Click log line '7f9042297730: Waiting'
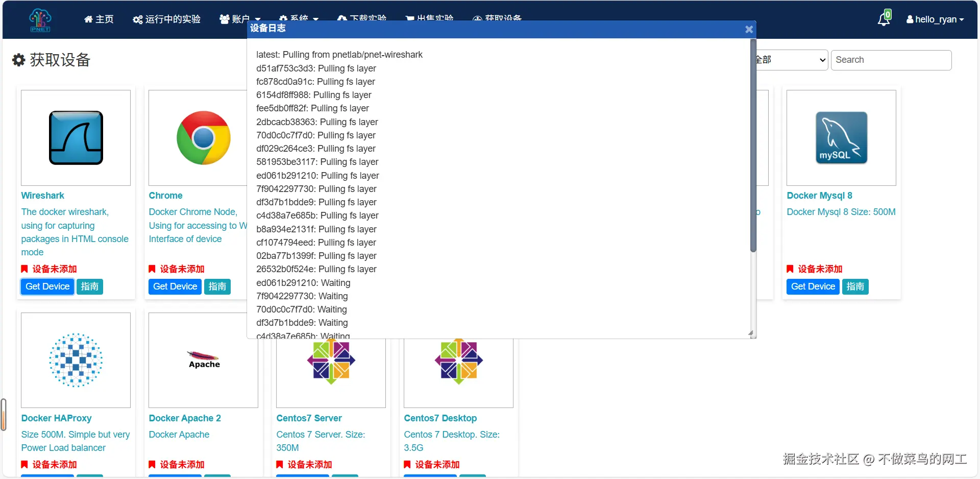 [302, 296]
